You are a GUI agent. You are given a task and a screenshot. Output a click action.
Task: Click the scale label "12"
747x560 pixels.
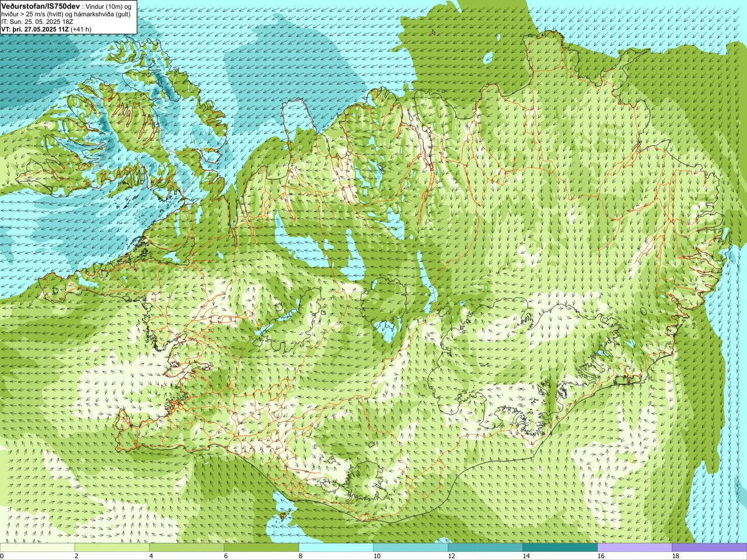point(452,556)
